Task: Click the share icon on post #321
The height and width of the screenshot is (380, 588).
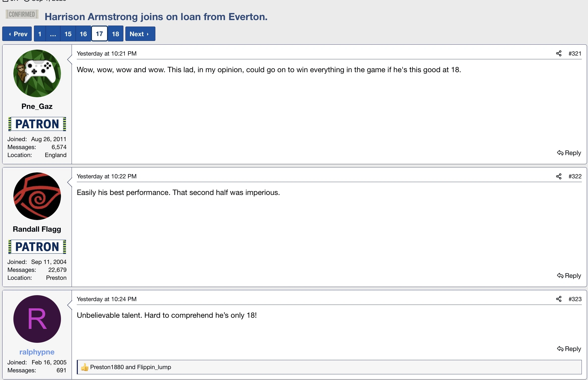Action: click(x=559, y=54)
